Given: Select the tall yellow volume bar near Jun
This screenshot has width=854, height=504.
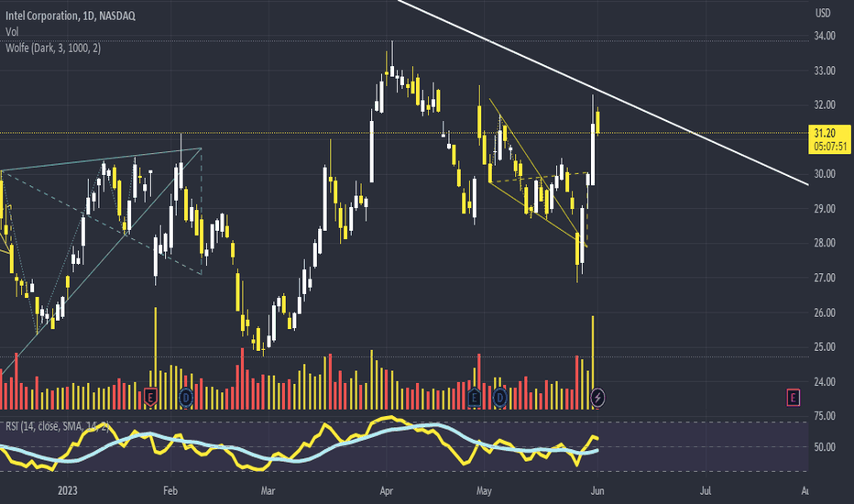Looking at the screenshot, I should (593, 362).
